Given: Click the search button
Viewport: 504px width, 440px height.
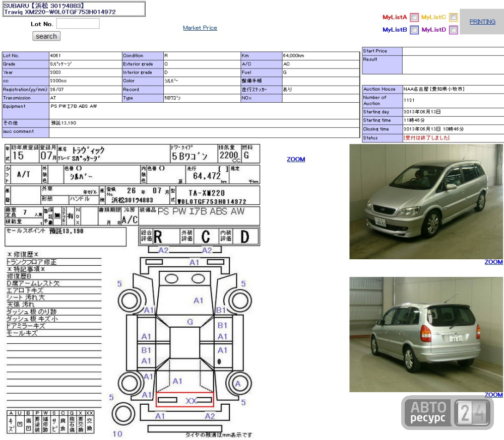Looking at the screenshot, I should click(x=46, y=36).
